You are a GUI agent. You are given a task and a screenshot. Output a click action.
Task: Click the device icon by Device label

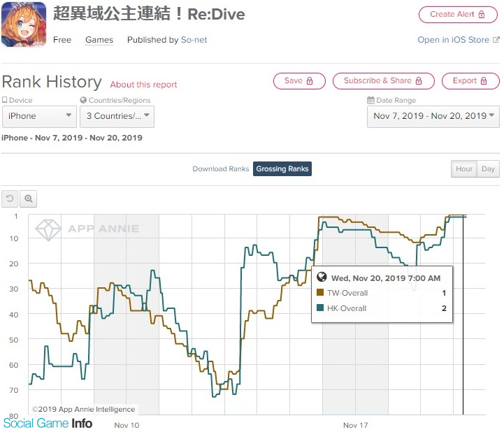click(x=4, y=100)
